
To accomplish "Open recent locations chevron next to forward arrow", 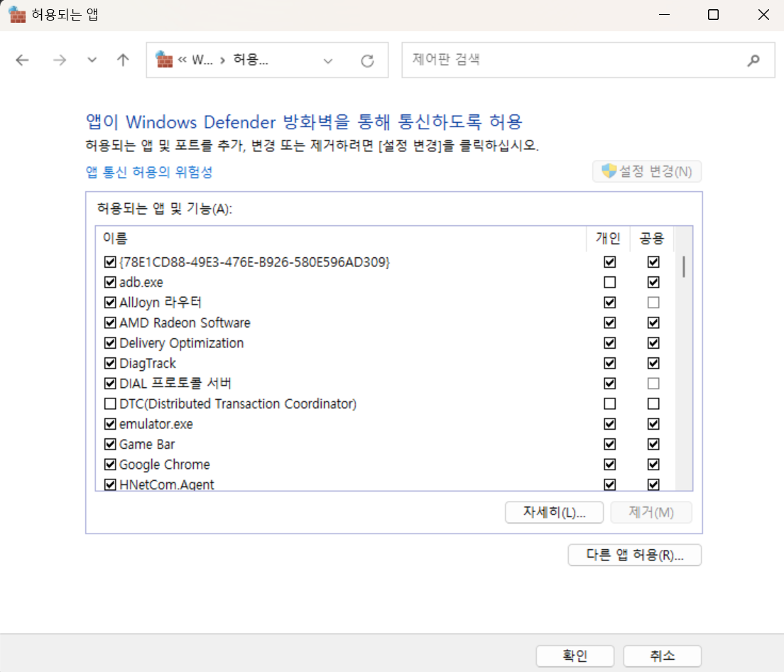I will 92,60.
